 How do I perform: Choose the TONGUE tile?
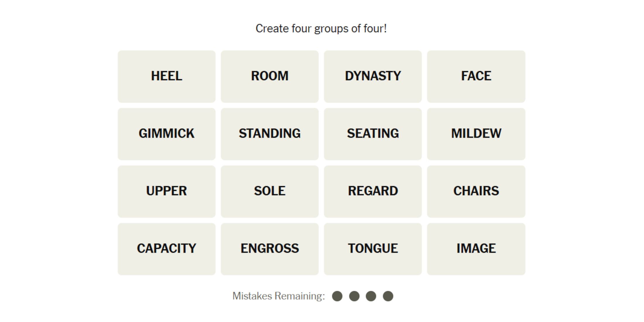pos(373,249)
